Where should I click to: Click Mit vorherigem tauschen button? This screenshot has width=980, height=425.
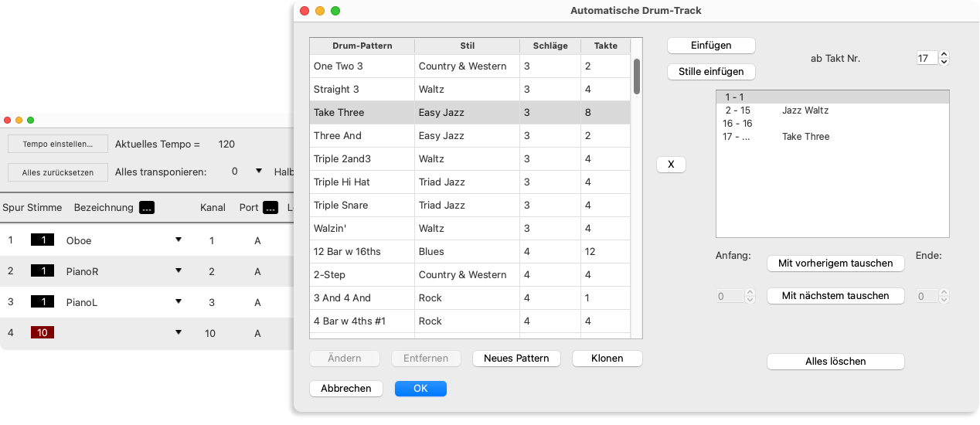pyautogui.click(x=835, y=263)
